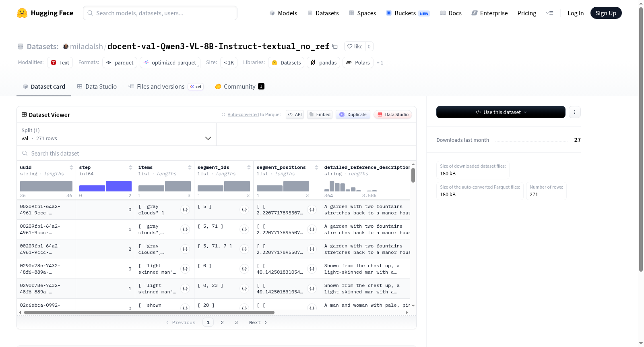Select the Datasets library tag

pyautogui.click(x=286, y=62)
